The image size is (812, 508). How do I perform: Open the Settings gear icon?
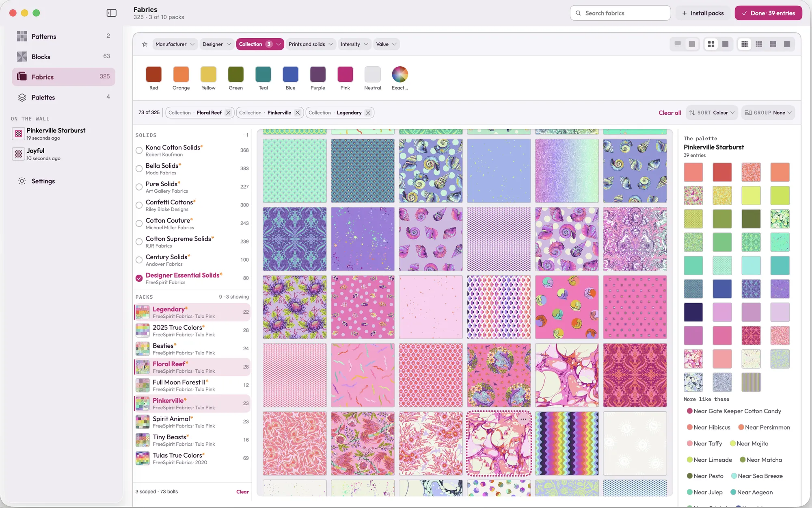(x=22, y=181)
